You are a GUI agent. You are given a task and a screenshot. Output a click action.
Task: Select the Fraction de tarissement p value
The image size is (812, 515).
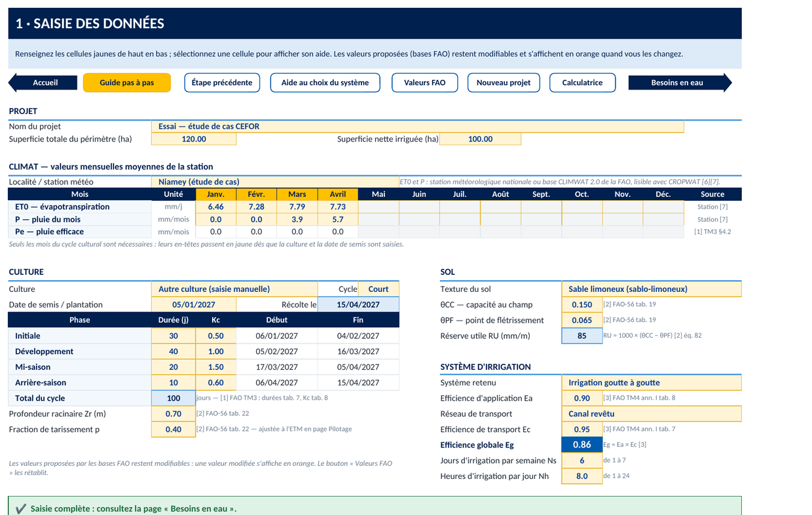(x=174, y=429)
